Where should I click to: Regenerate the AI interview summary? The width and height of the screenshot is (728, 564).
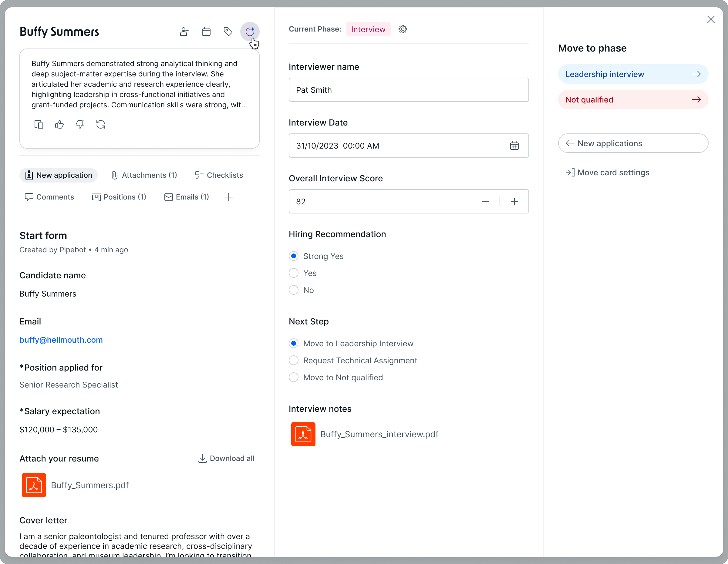tap(101, 124)
